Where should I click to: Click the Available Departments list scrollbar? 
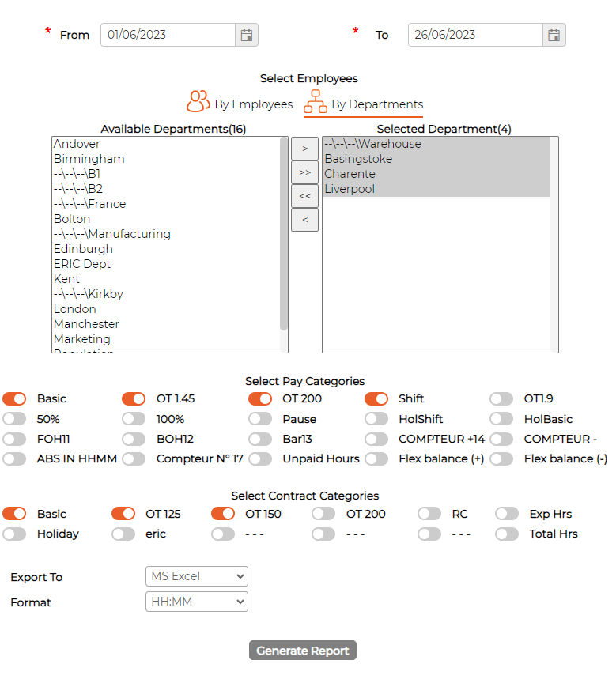coord(284,234)
